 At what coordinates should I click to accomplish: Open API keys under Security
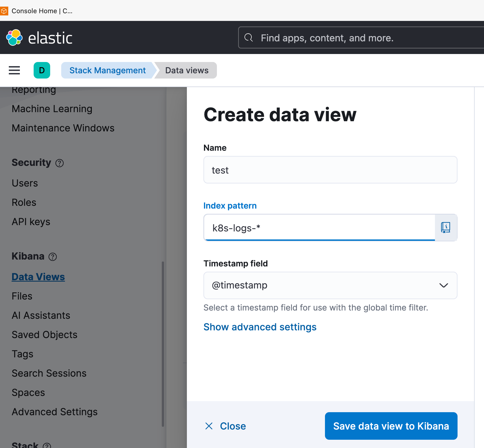31,222
